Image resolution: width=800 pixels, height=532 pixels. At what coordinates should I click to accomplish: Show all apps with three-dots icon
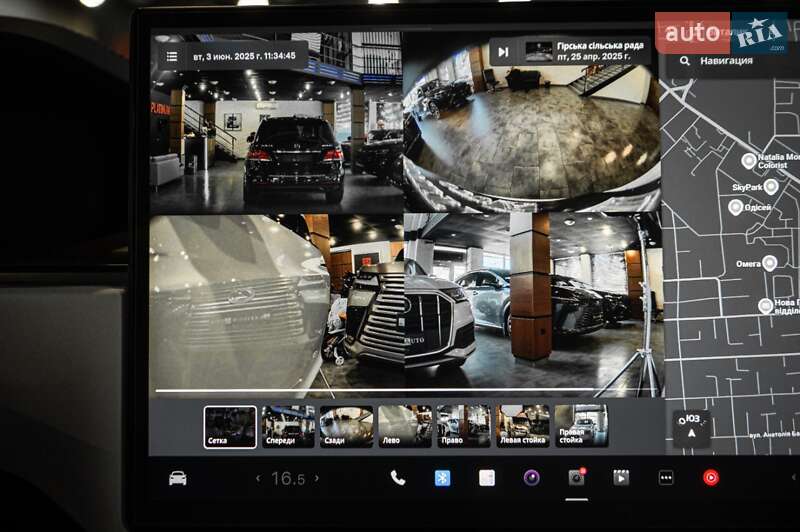pos(666,478)
